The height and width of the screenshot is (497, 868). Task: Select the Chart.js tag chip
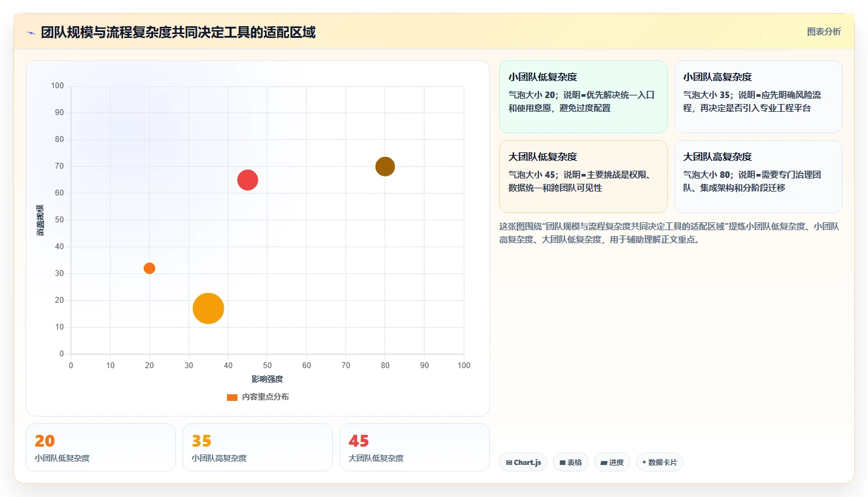[x=523, y=462]
